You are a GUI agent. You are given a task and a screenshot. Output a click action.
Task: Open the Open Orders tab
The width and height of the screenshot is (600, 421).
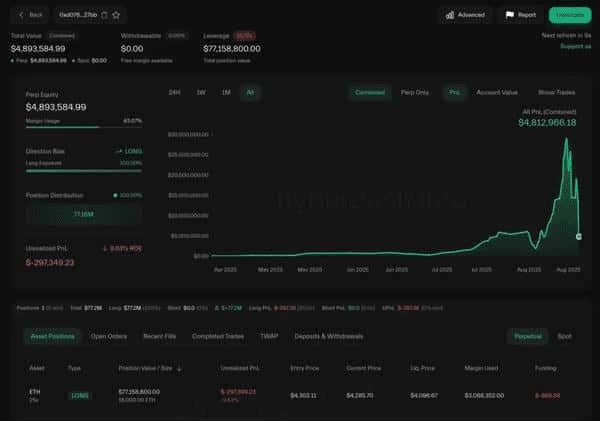109,336
